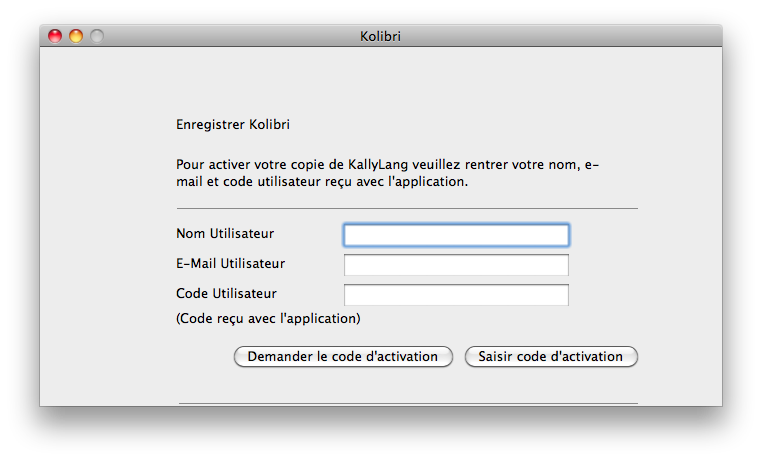
Task: Minimize the Kolibri window with the yellow button
Action: (76, 36)
